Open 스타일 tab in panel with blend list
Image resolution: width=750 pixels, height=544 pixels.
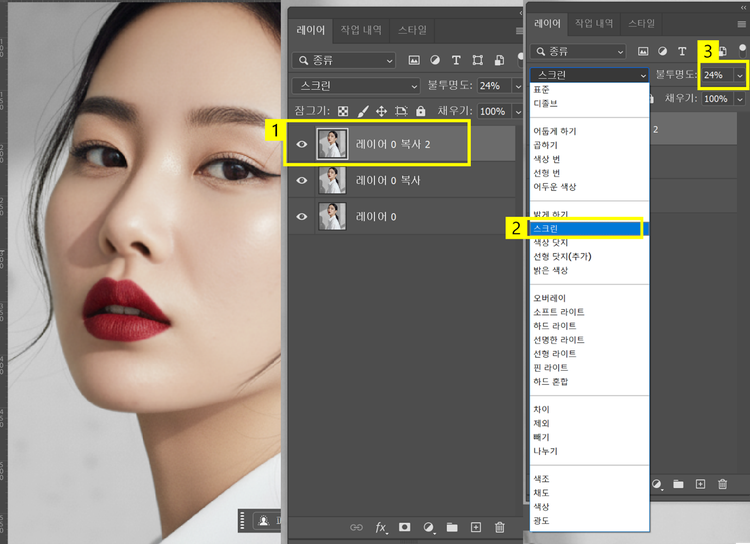coord(641,23)
